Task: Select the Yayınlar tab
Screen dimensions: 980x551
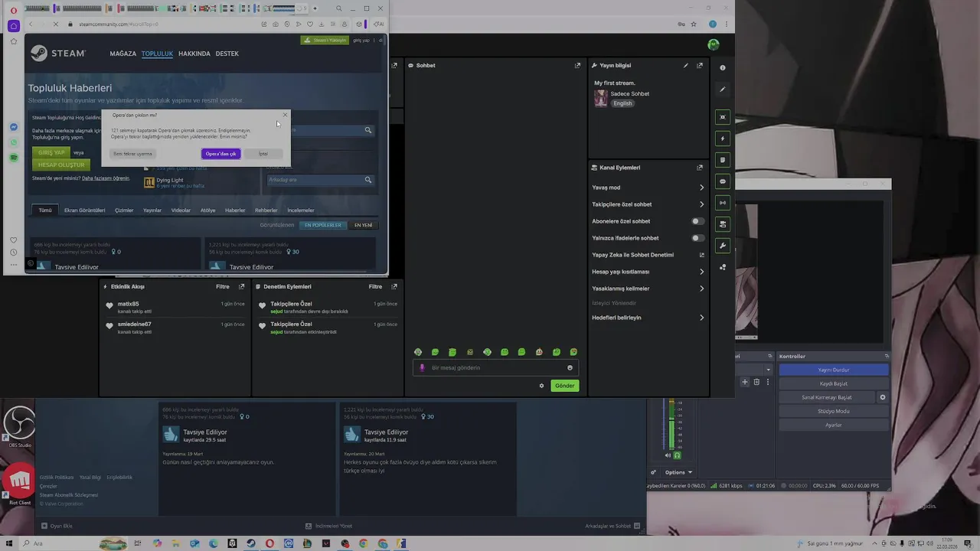Action: click(x=152, y=210)
